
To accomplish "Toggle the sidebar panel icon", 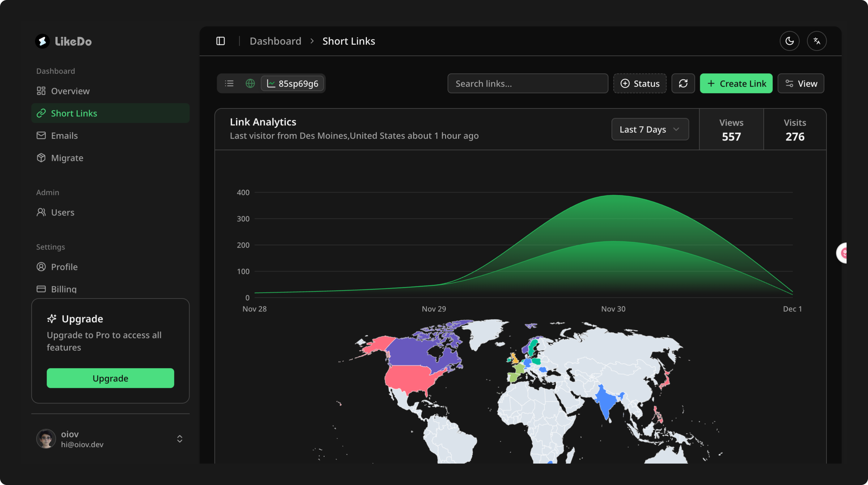I will (220, 41).
